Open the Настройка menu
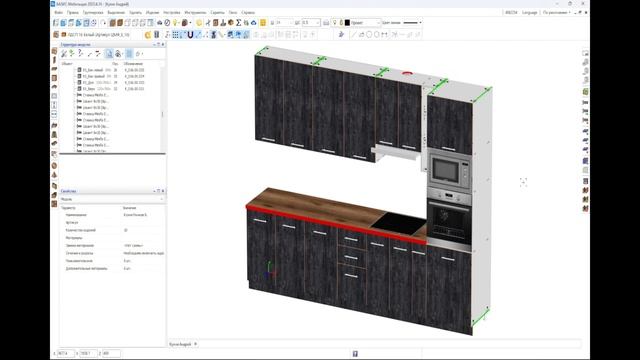The height and width of the screenshot is (360, 640). [x=171, y=13]
